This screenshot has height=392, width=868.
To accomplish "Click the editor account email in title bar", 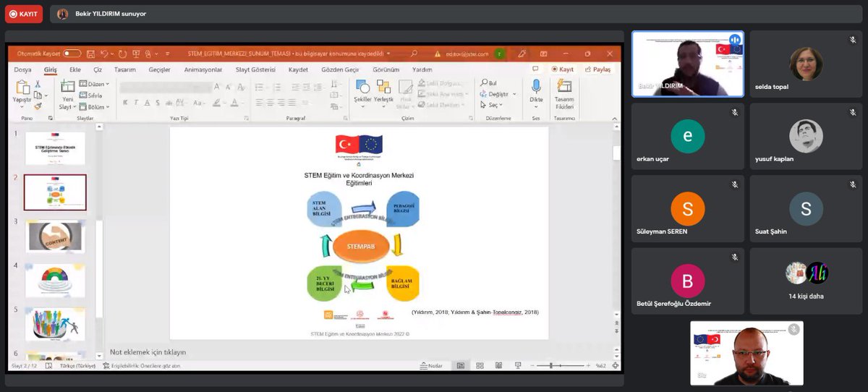I will click(x=469, y=54).
